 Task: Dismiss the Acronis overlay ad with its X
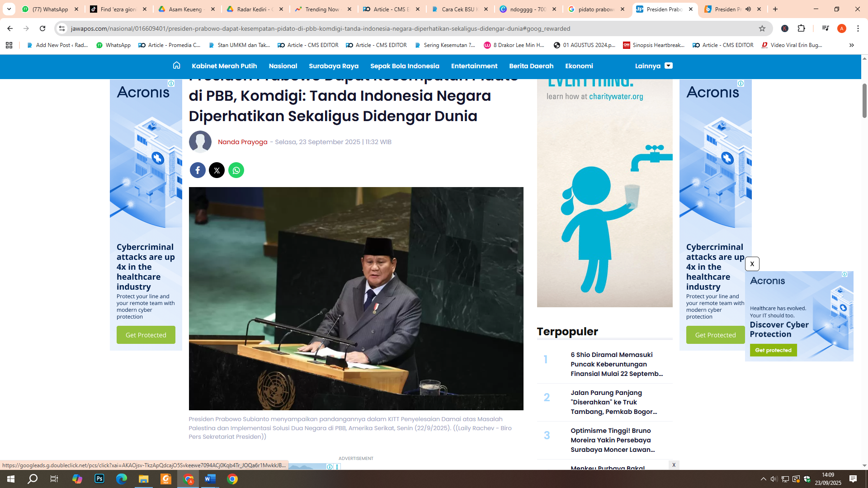pyautogui.click(x=752, y=264)
